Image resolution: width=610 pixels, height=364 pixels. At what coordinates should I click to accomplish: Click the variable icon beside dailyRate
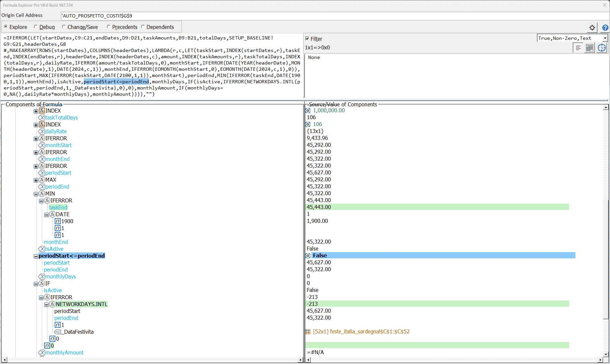42,131
